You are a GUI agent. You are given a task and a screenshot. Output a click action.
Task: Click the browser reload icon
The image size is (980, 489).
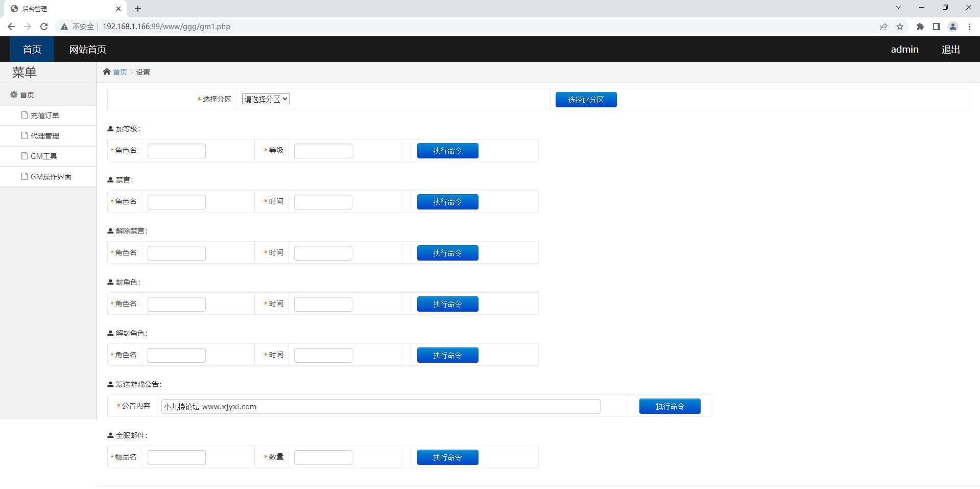tap(44, 27)
